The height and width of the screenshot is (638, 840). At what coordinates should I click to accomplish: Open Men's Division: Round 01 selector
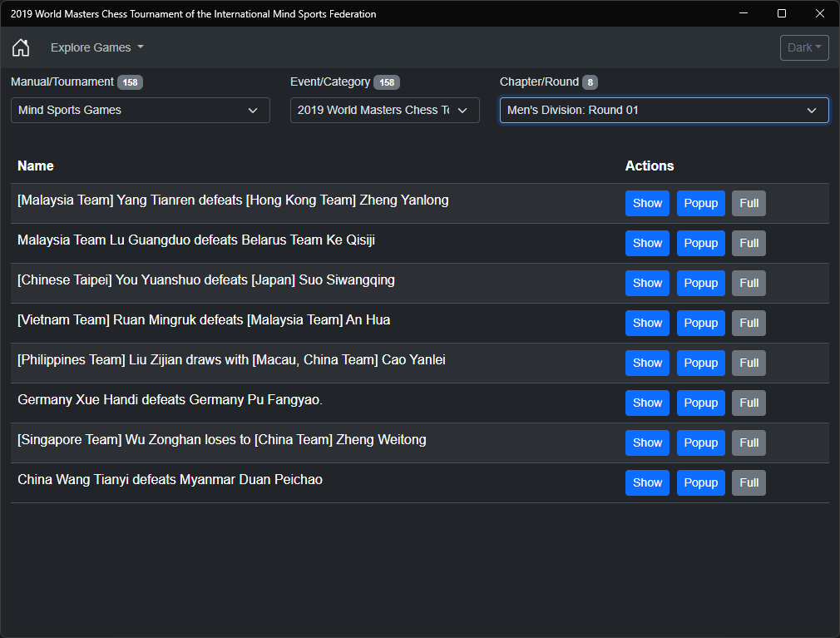pyautogui.click(x=665, y=111)
